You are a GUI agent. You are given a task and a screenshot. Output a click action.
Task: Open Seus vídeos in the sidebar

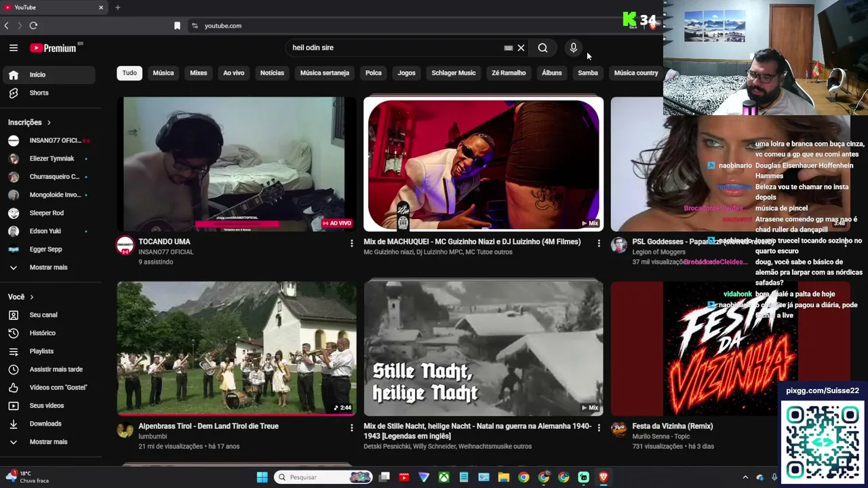47,405
